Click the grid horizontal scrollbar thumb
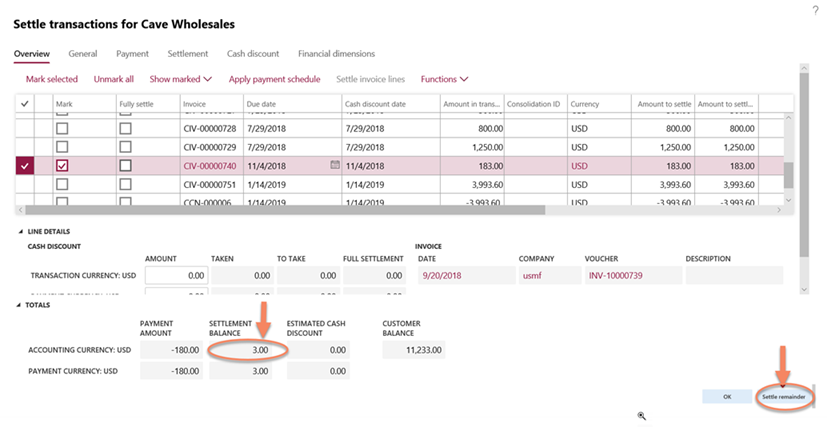Screen dimensions: 827x427 click(285, 210)
